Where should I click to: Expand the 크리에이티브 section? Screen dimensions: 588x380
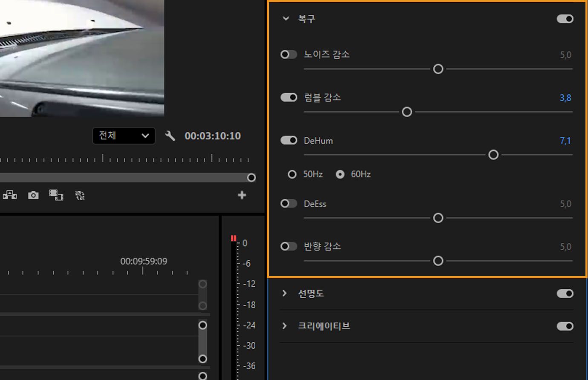pyautogui.click(x=285, y=326)
